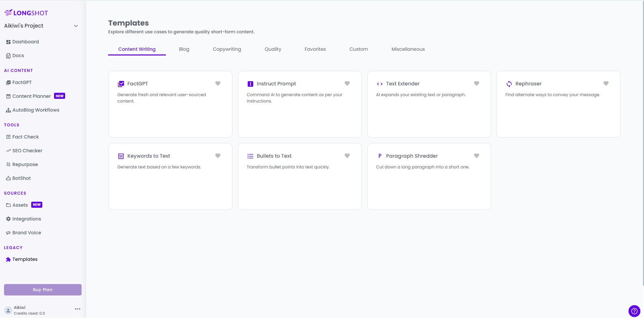Favorite the Keywords to Text template
Image resolution: width=644 pixels, height=318 pixels.
click(218, 156)
